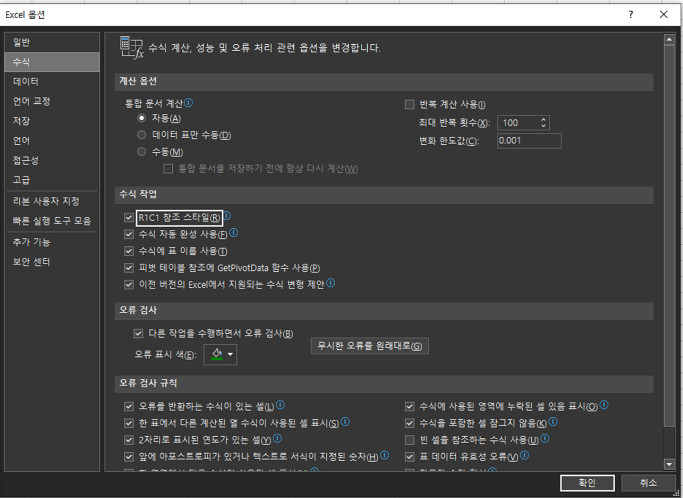Screen dimensions: 683x498
Task: Click 무시한 오류를 원래대로 button
Action: click(369, 346)
